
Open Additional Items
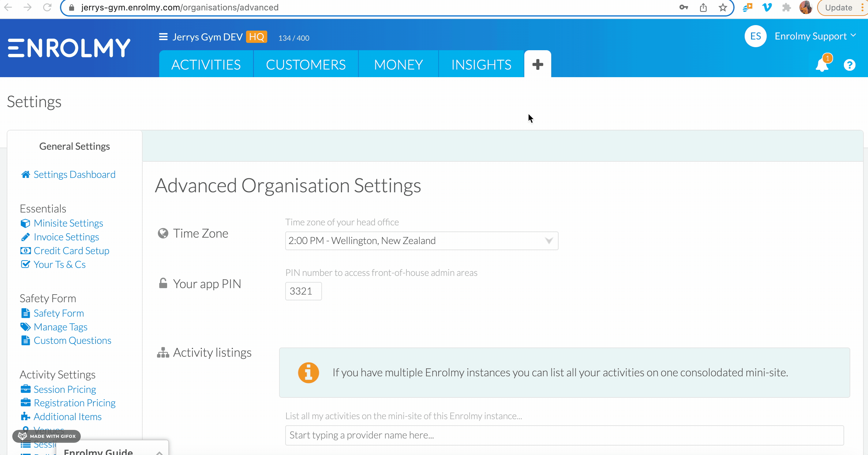click(x=67, y=417)
